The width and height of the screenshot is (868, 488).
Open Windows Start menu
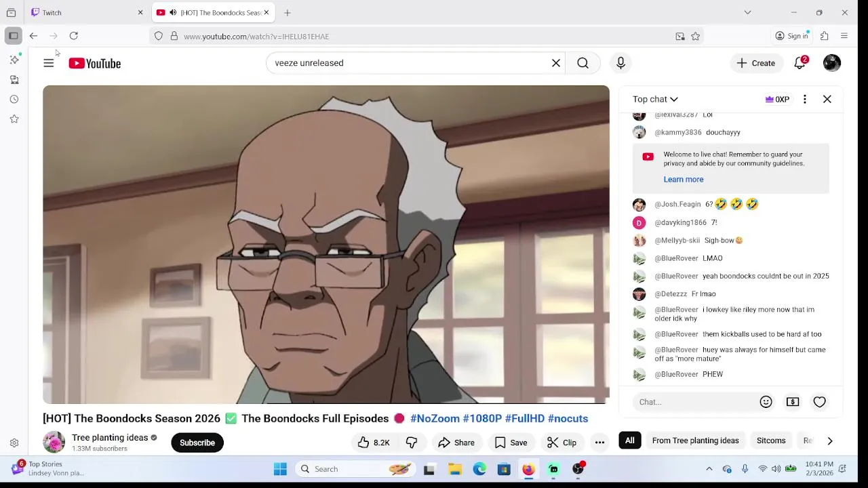280,469
